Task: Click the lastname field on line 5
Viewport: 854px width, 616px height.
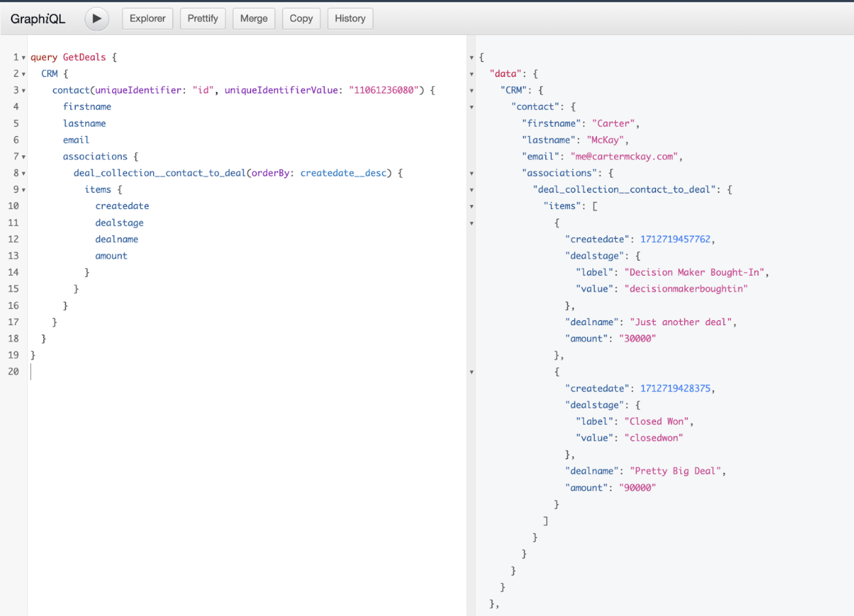Action: tap(85, 123)
